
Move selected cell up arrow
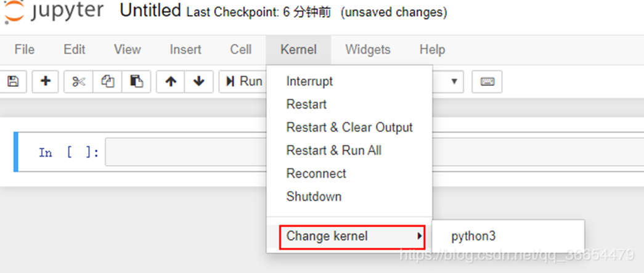[x=171, y=82]
